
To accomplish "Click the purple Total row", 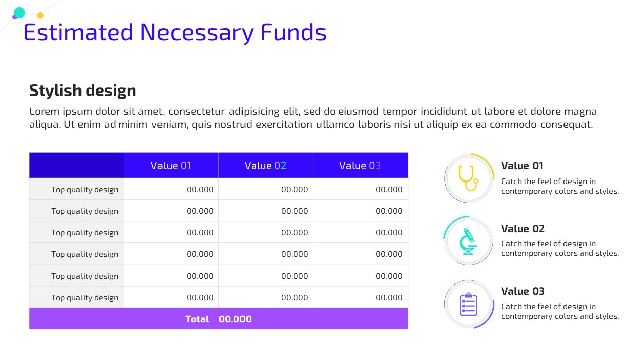I will pyautogui.click(x=218, y=319).
